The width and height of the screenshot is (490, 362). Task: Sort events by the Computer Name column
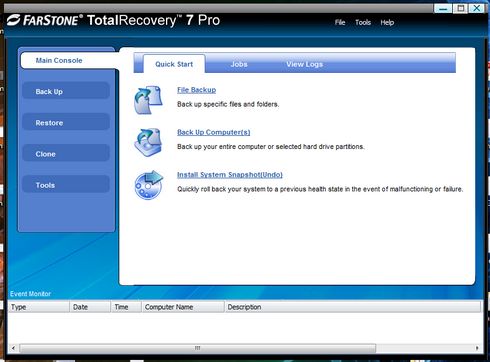coord(183,307)
